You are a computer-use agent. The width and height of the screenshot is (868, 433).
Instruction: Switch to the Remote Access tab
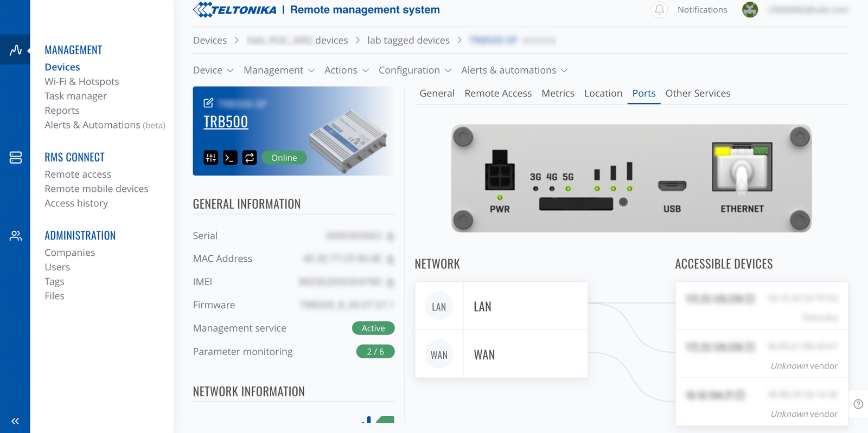498,93
